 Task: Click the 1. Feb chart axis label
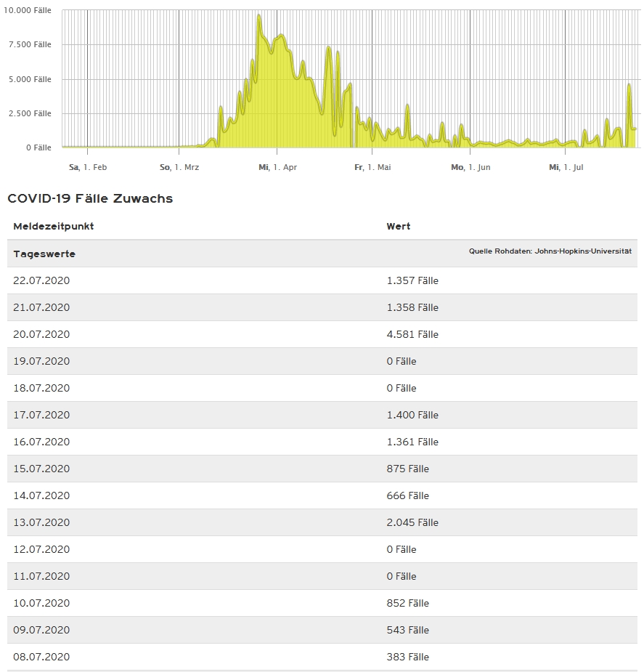tap(88, 167)
